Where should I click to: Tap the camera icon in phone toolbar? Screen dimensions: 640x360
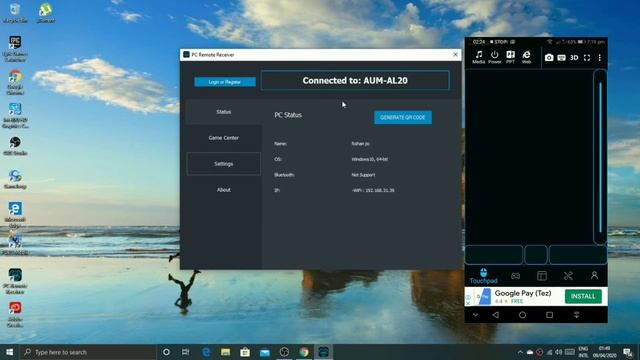pyautogui.click(x=549, y=58)
